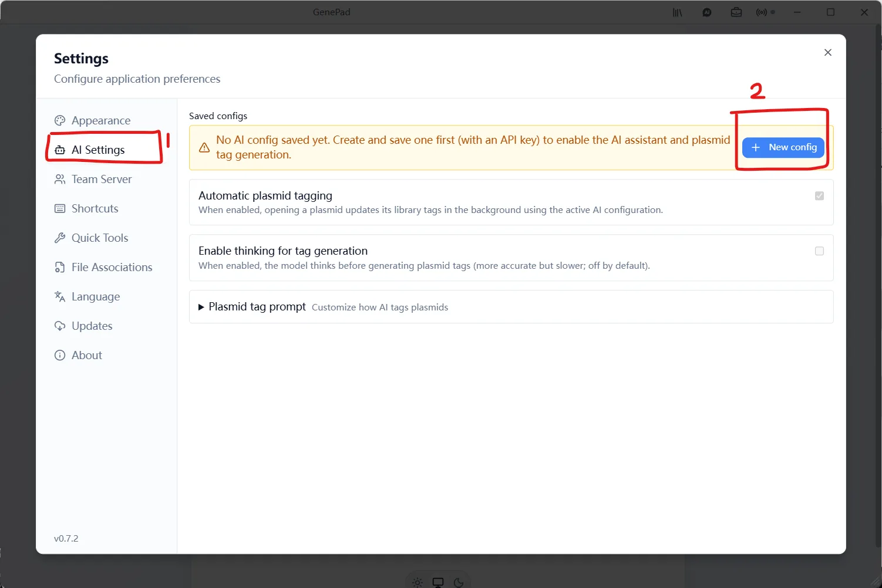Click the warning triangle icon in the banner
The width and height of the screenshot is (882, 588).
(204, 148)
